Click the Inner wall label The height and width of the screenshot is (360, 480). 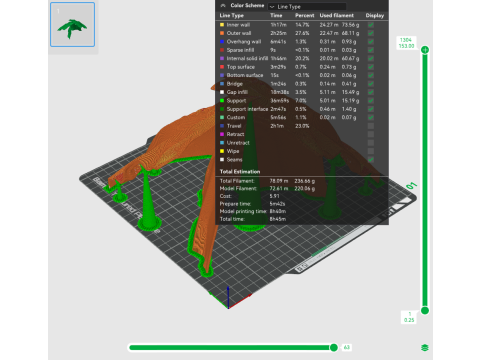[238, 25]
